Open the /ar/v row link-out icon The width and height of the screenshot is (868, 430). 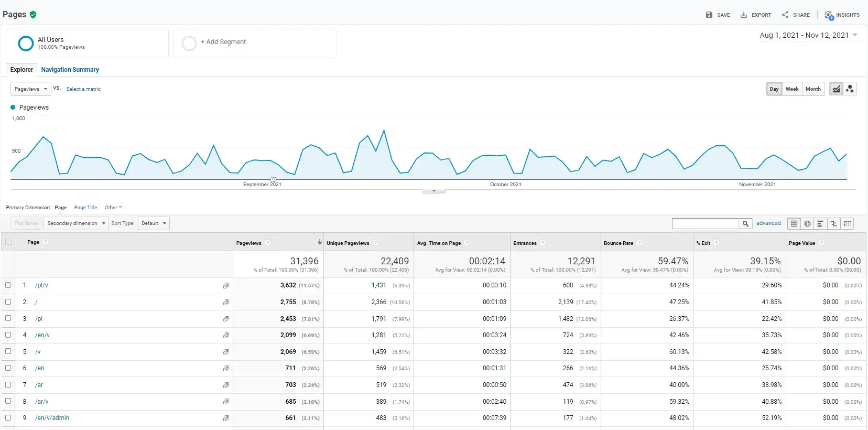pos(226,402)
